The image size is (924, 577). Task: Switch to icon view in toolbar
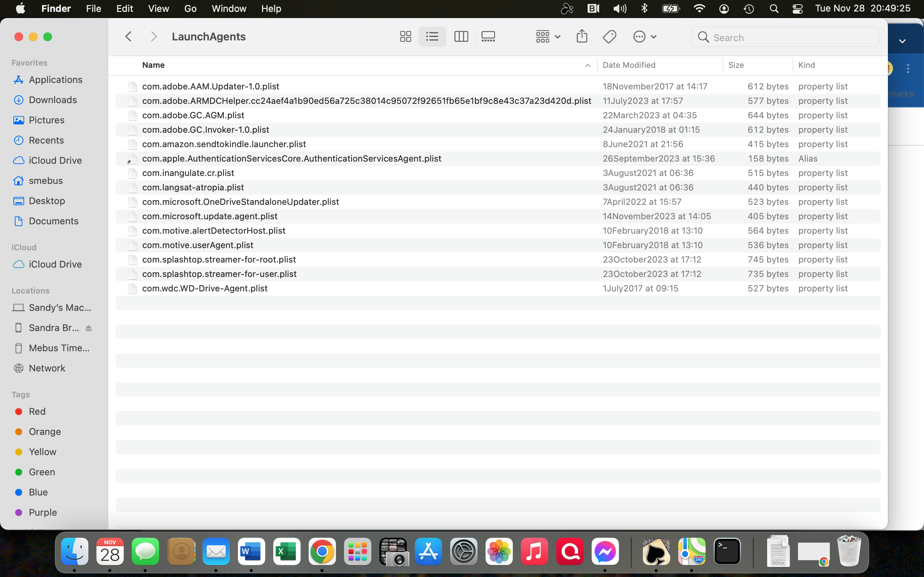point(405,37)
